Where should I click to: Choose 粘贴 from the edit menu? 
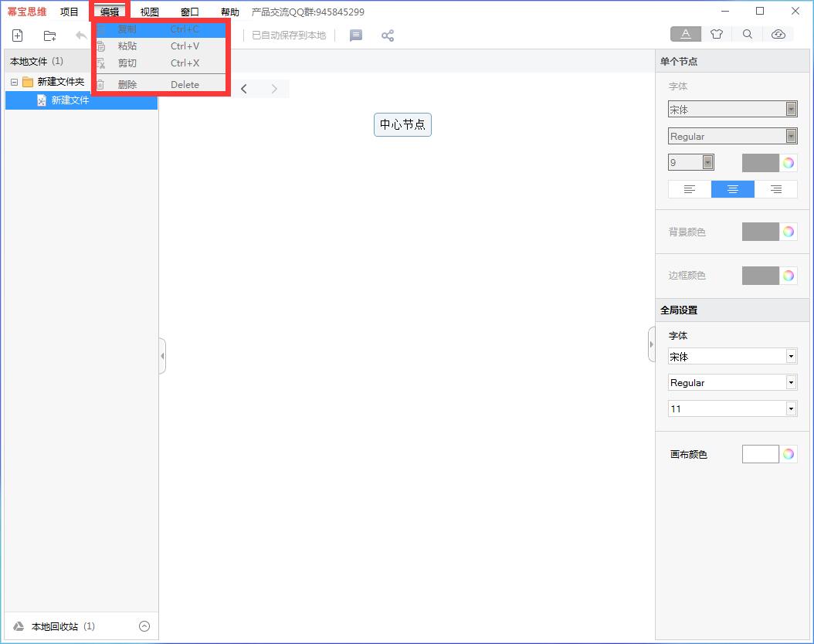[127, 46]
